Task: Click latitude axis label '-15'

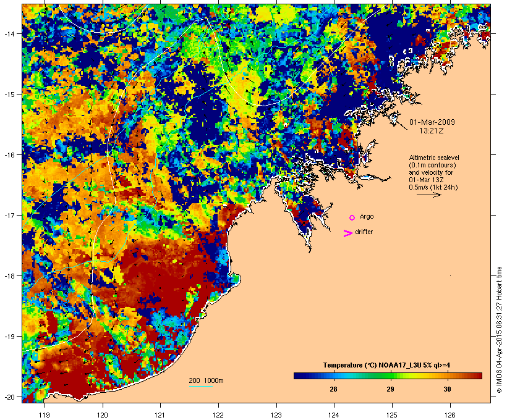Action: click(9, 94)
